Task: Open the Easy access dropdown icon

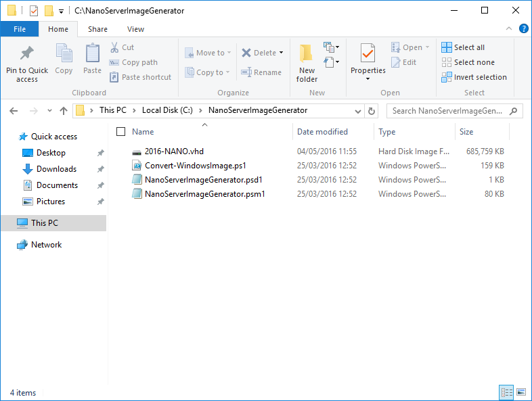Action: pyautogui.click(x=332, y=62)
